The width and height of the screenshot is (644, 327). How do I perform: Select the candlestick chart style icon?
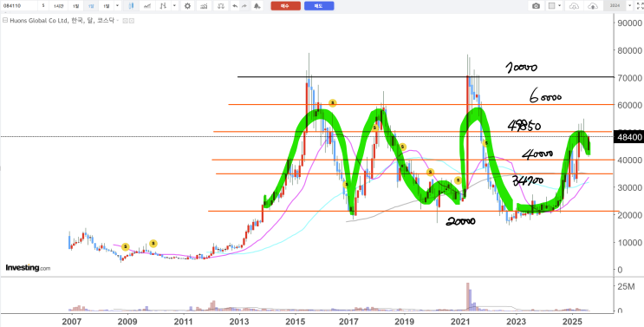[x=131, y=6]
